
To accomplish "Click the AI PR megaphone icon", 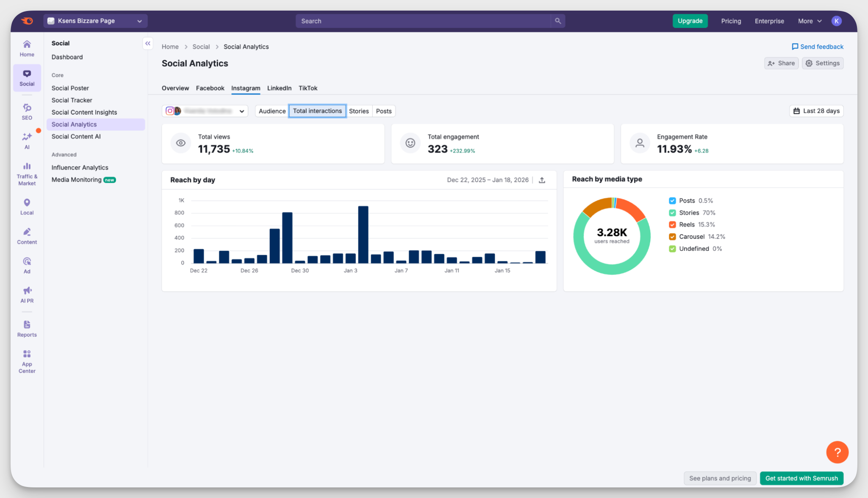I will (x=27, y=290).
